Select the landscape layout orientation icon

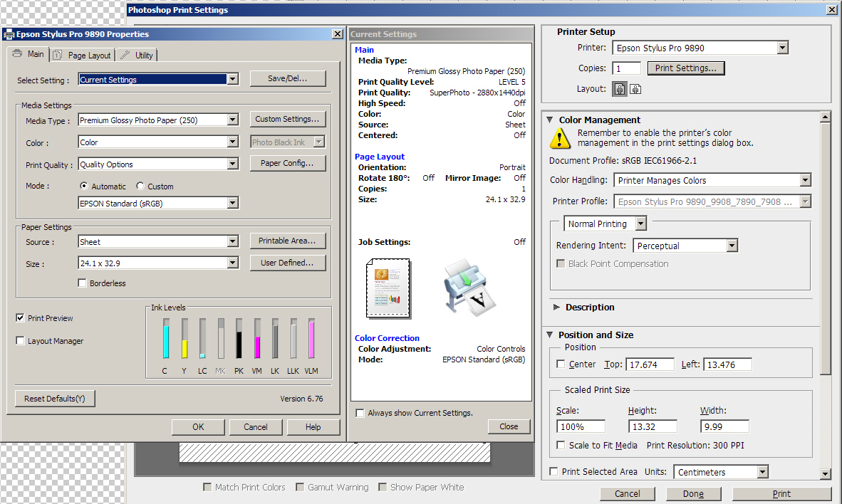tap(635, 89)
